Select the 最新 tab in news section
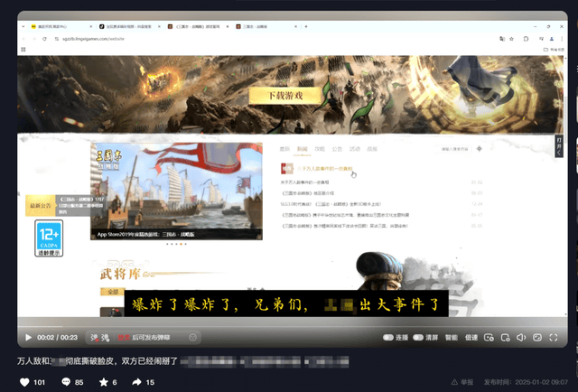The width and height of the screenshot is (578, 392). pyautogui.click(x=284, y=149)
